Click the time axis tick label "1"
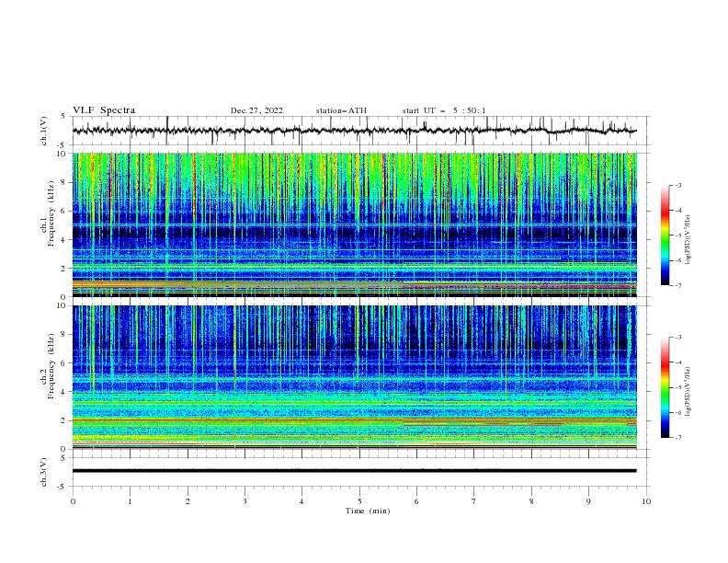This screenshot has width=728, height=563. point(130,501)
